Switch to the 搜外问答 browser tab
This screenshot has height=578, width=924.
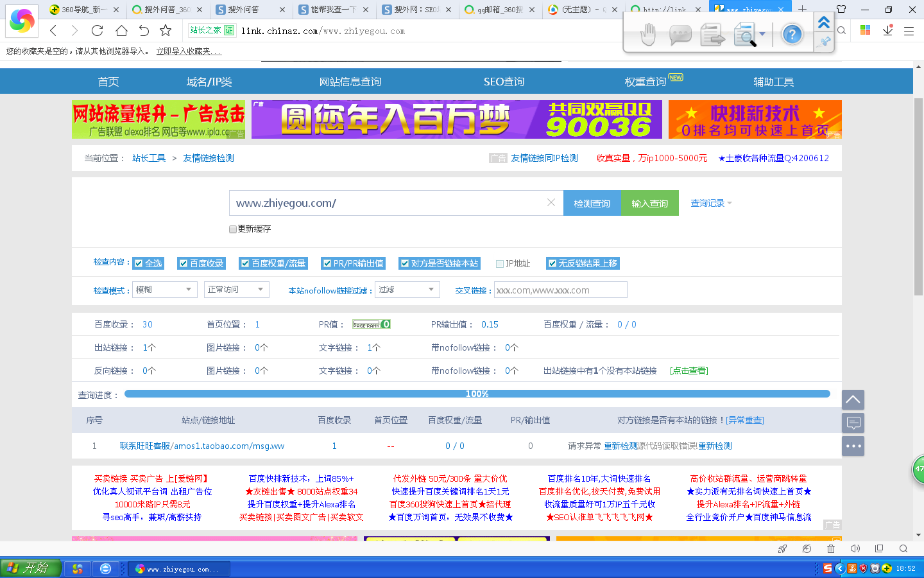[x=251, y=9]
